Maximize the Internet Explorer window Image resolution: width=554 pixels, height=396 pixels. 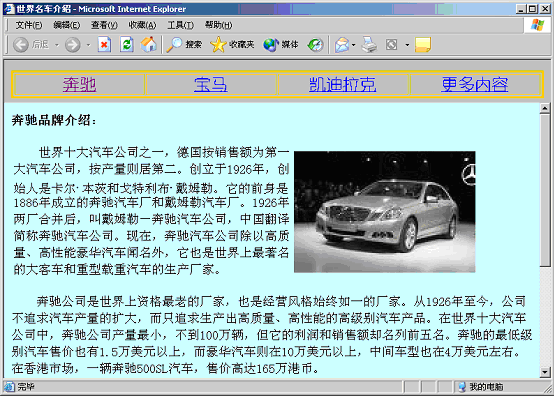532,9
